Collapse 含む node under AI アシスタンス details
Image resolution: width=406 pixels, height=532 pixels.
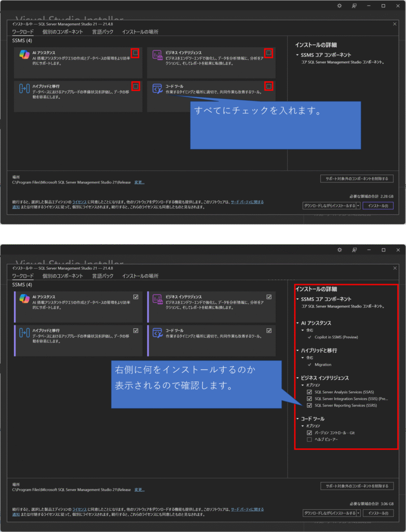(303, 330)
